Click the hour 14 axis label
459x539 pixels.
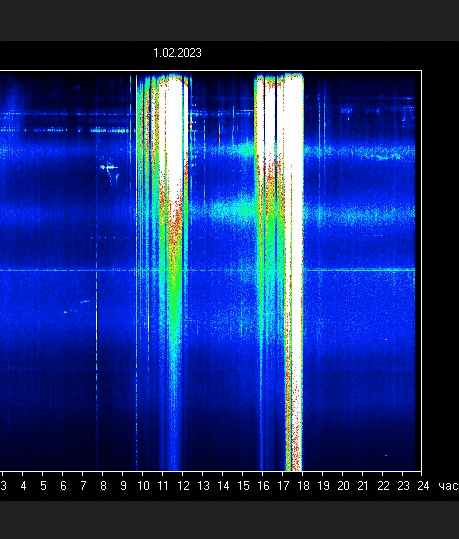pyautogui.click(x=223, y=486)
